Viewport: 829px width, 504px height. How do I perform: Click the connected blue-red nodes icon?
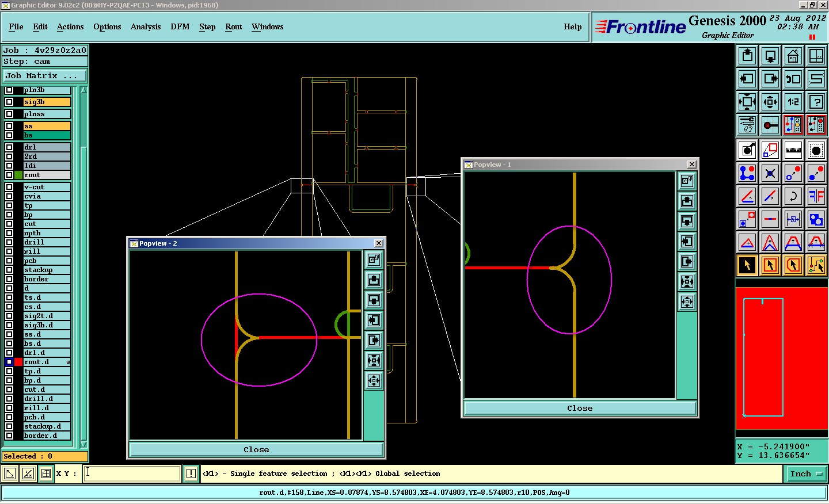pyautogui.click(x=747, y=173)
